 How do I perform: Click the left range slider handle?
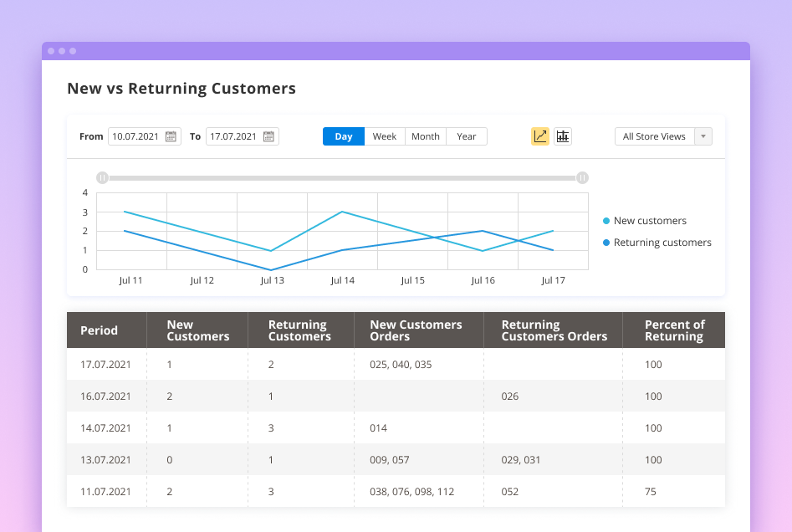coord(102,177)
